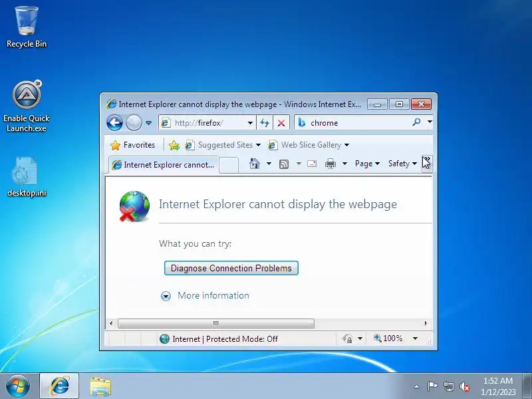The width and height of the screenshot is (532, 399).
Task: Expand the Feeds dropdown arrow
Action: (x=299, y=164)
